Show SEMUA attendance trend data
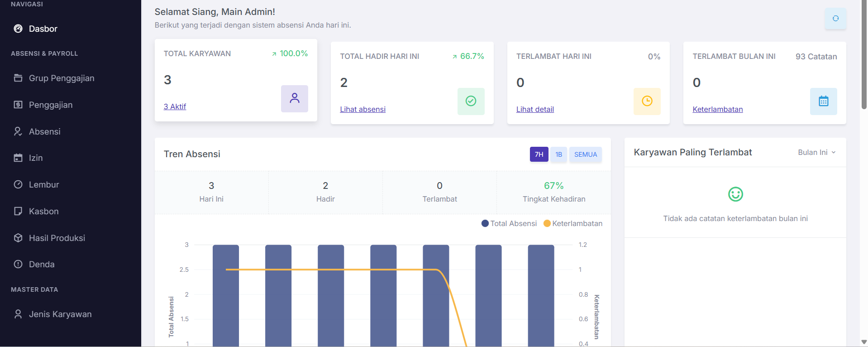 click(586, 154)
